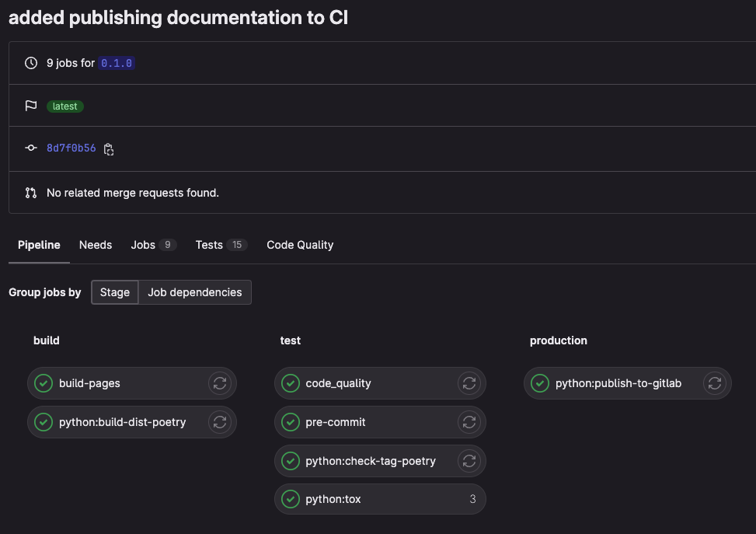756x534 pixels.
Task: Open the Tests tab
Action: 209,245
